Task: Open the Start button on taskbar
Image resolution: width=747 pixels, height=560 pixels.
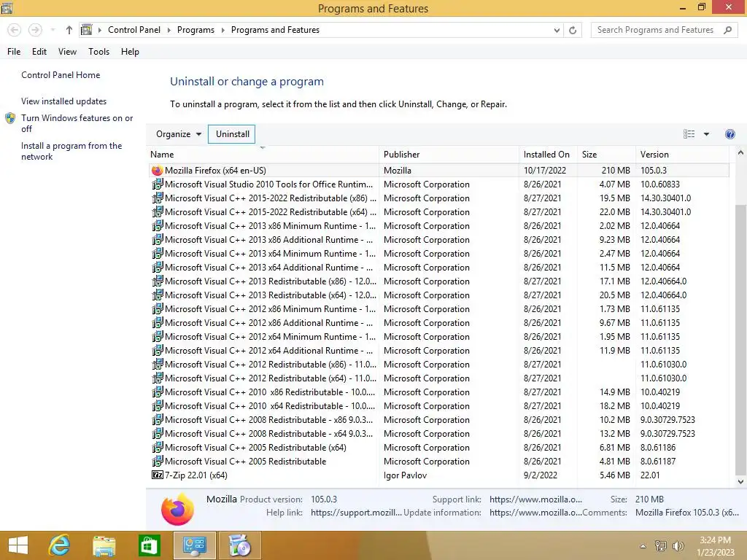Action: tap(18, 545)
